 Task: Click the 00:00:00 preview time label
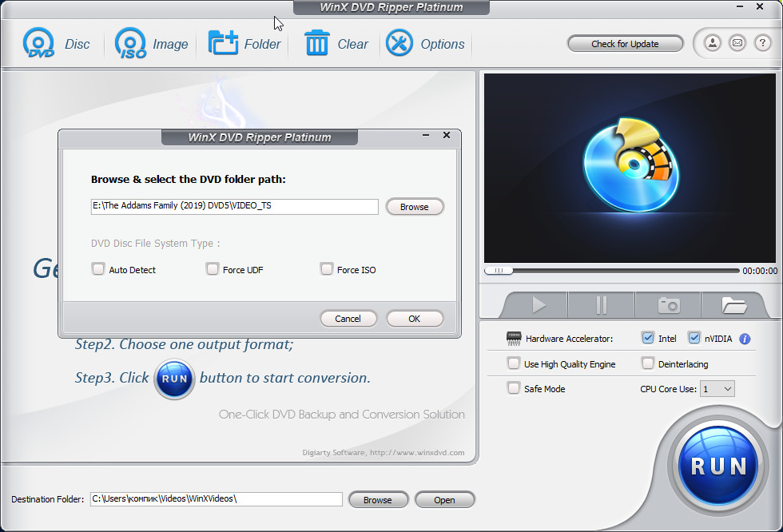tap(760, 271)
